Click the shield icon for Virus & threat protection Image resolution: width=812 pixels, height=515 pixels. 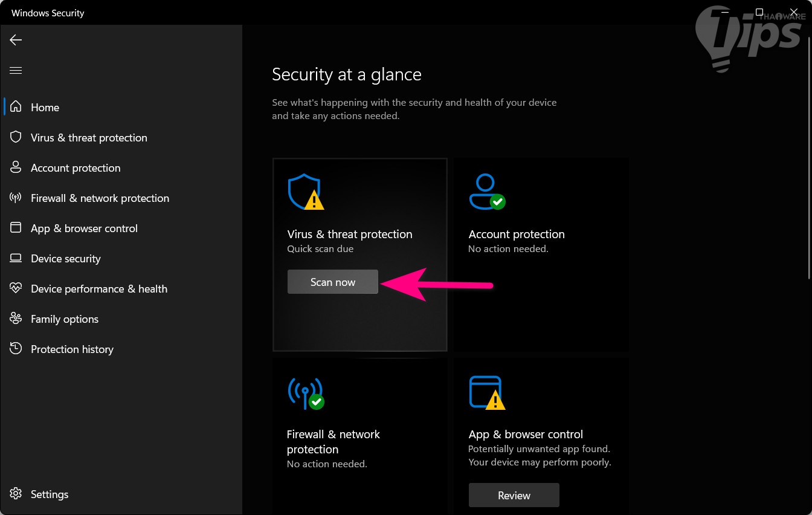click(16, 137)
